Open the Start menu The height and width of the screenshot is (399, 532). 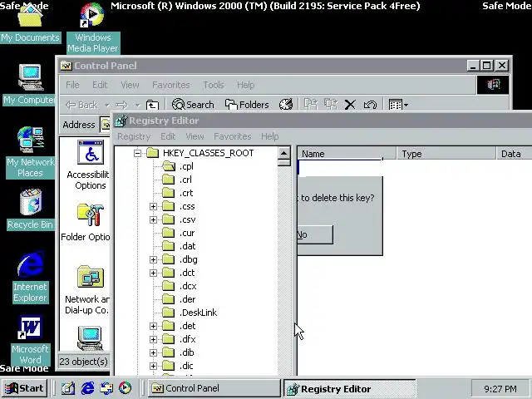click(24, 388)
